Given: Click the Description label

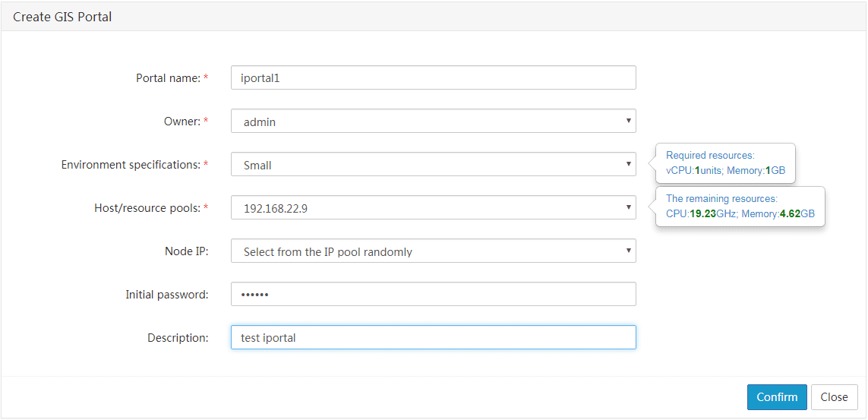Looking at the screenshot, I should (x=178, y=337).
